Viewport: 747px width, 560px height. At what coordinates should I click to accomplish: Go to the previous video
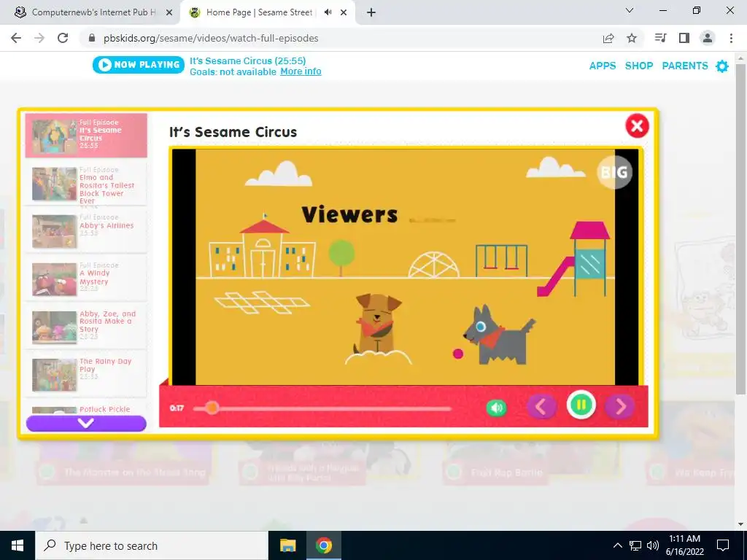542,407
